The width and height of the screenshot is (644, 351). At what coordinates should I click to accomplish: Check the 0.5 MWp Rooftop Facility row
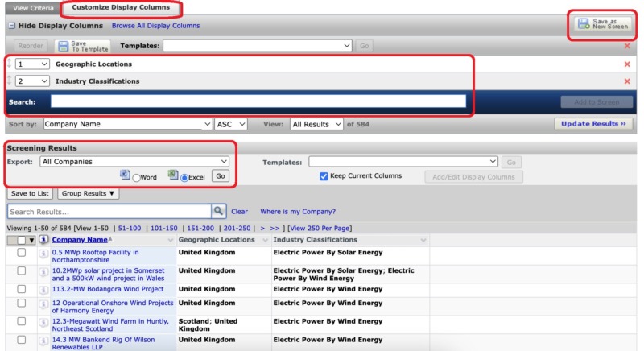22,253
